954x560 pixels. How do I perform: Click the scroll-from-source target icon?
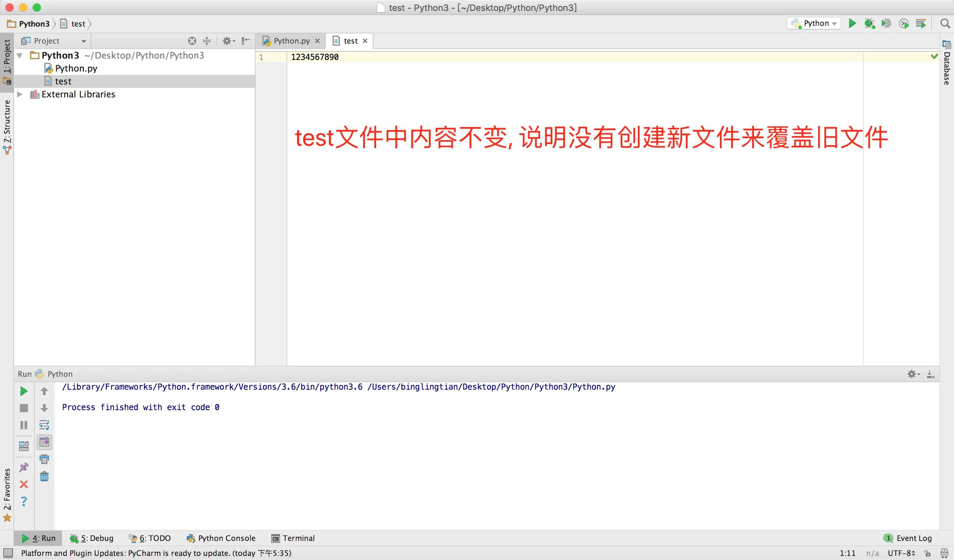pyautogui.click(x=192, y=41)
